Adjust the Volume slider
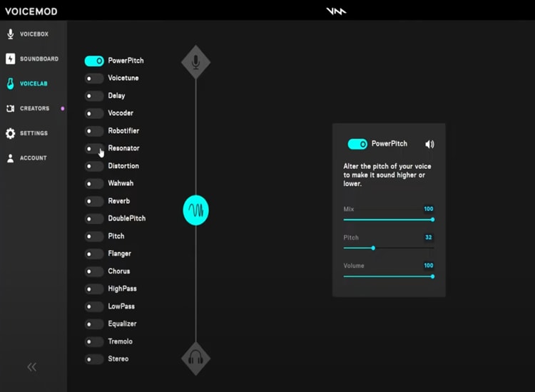 389,277
